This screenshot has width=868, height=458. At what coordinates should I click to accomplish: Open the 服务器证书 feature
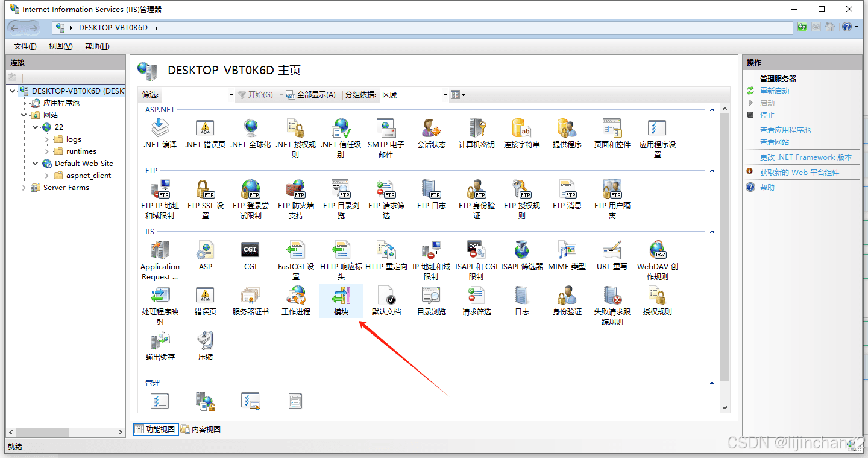pos(250,301)
